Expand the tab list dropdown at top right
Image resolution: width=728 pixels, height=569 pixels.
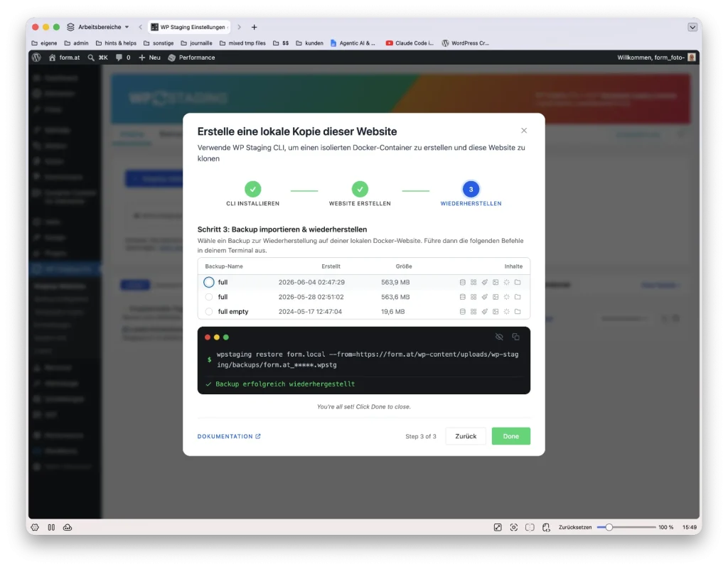click(692, 27)
